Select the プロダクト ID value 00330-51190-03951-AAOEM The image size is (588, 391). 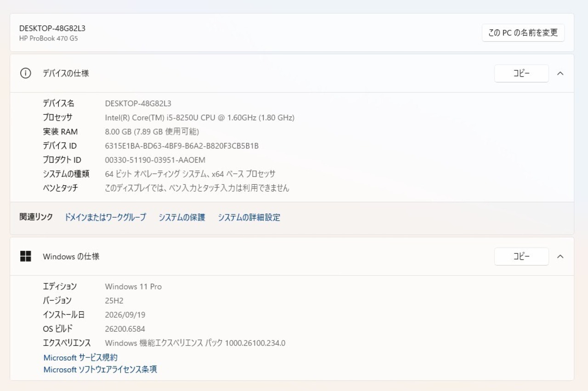pyautogui.click(x=155, y=160)
